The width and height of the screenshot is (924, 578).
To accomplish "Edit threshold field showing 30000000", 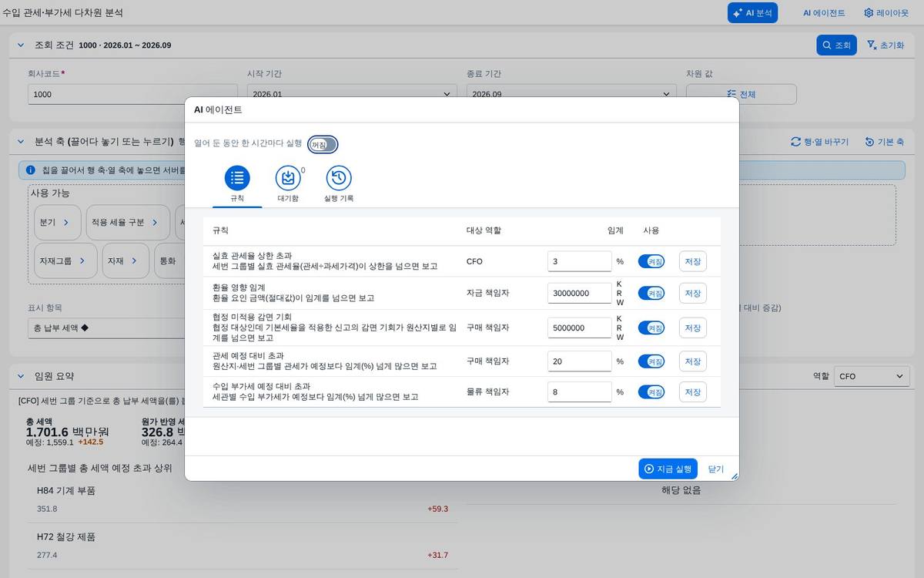I will [x=580, y=293].
